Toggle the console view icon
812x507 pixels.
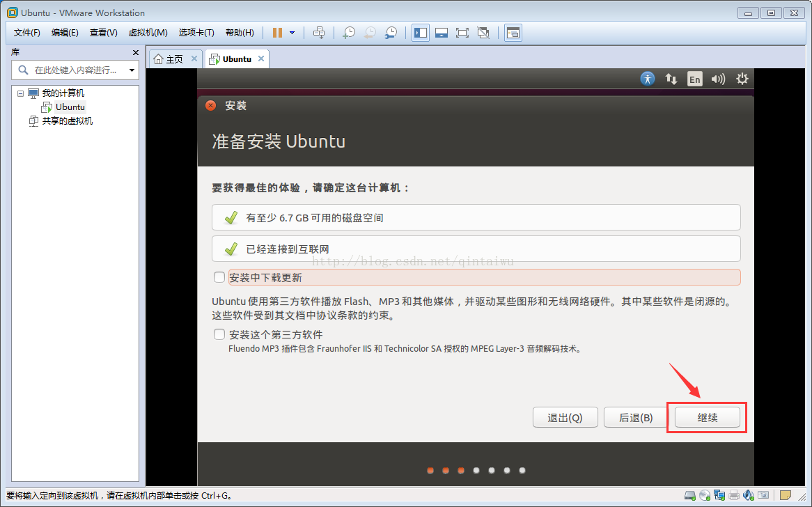pyautogui.click(x=513, y=33)
